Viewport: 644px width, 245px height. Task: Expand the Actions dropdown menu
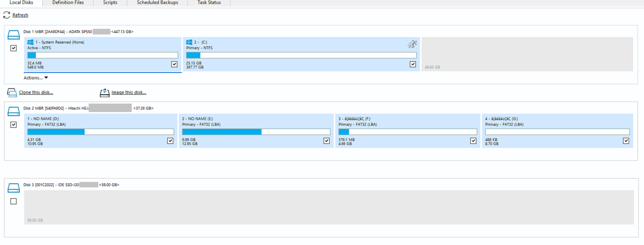click(x=36, y=78)
